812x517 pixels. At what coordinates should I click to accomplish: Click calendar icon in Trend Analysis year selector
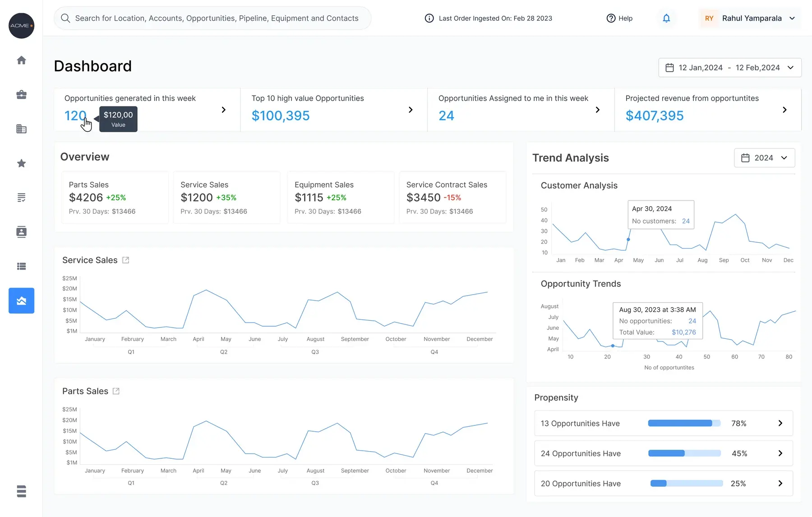pos(745,158)
